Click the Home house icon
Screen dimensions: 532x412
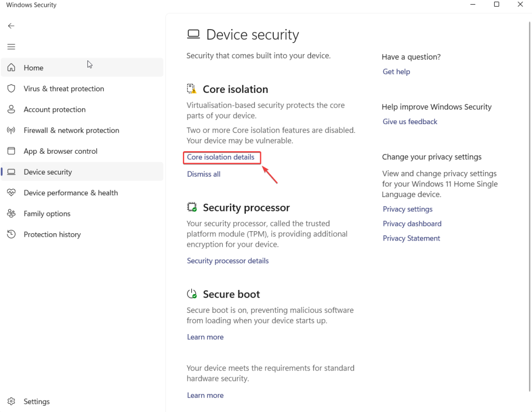pos(11,68)
